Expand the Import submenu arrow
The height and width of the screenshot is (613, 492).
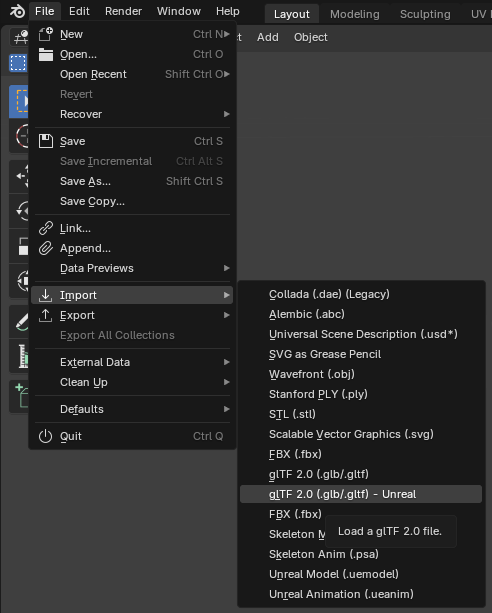(x=226, y=295)
